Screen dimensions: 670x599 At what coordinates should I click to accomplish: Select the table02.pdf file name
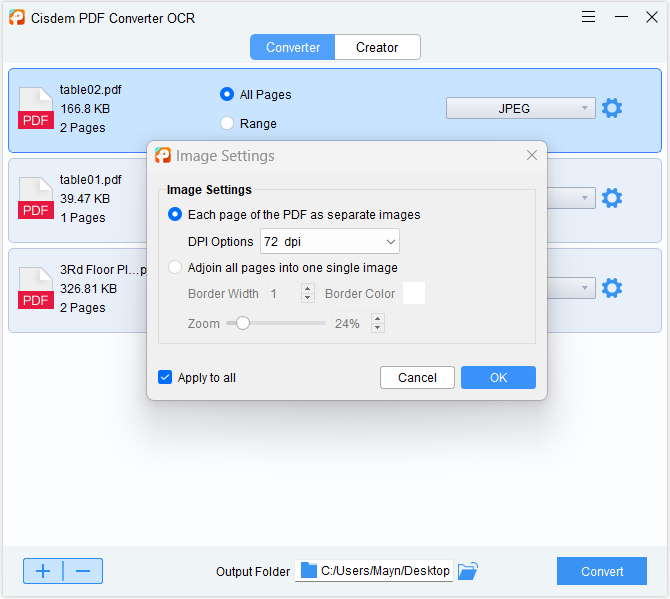point(91,90)
